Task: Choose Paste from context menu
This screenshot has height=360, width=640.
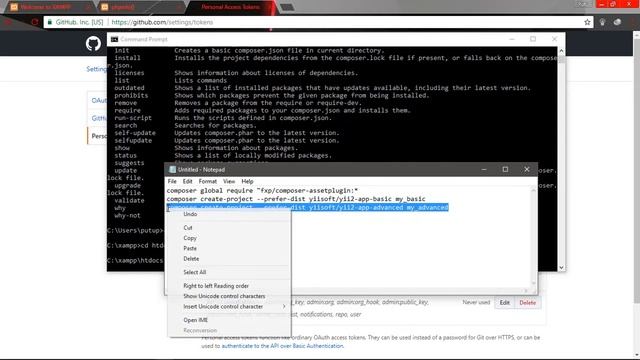Action: tap(190, 248)
